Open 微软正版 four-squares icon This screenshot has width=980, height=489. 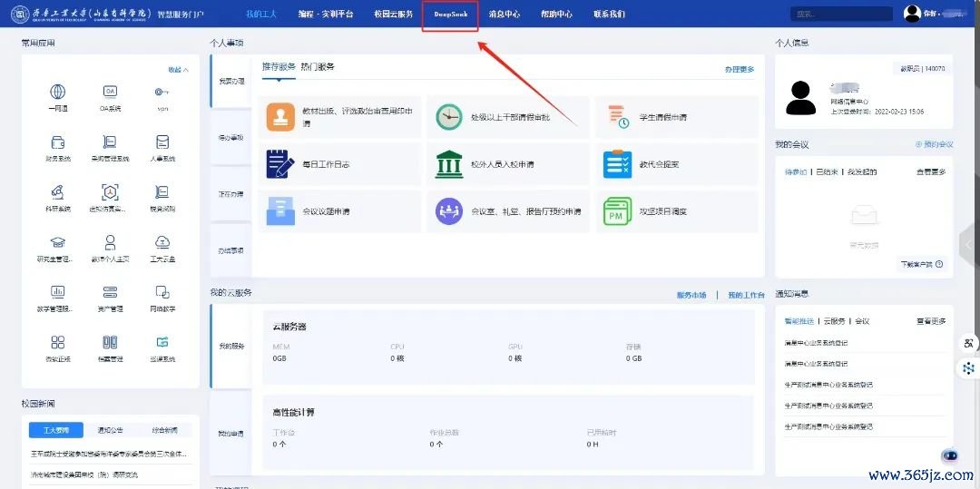click(57, 342)
